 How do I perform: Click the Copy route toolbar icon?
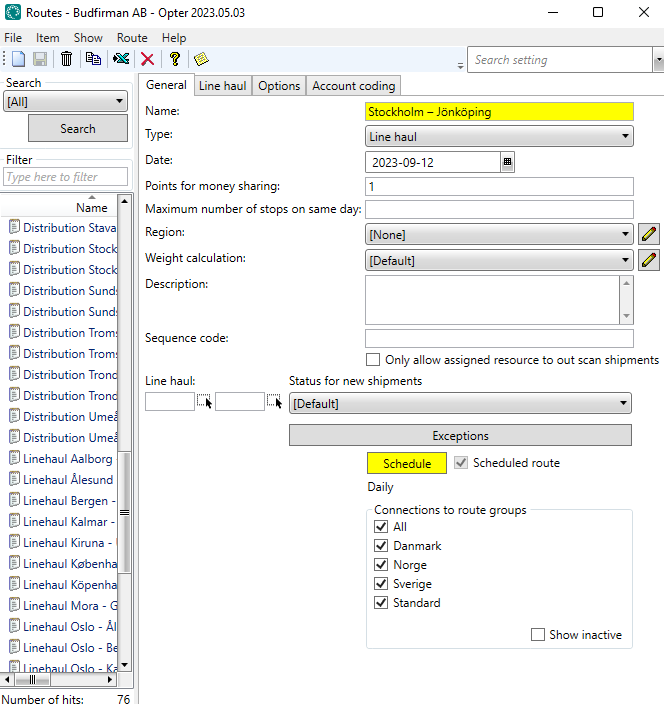click(x=93, y=59)
